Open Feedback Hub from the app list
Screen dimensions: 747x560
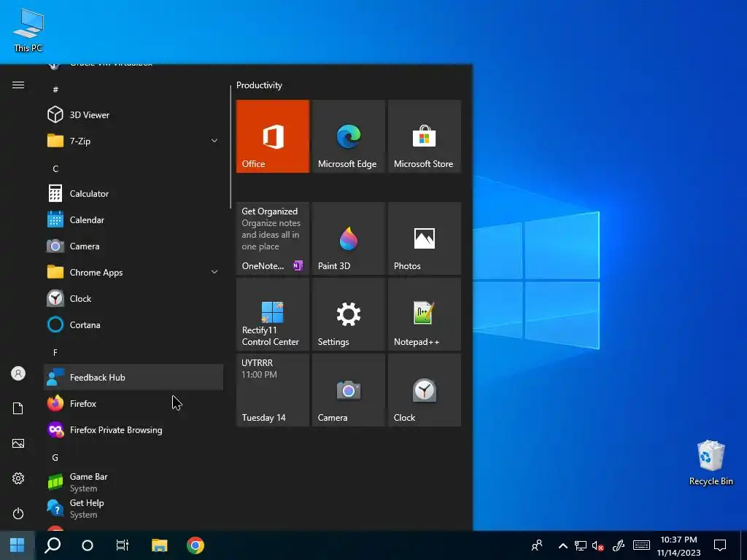[133, 377]
